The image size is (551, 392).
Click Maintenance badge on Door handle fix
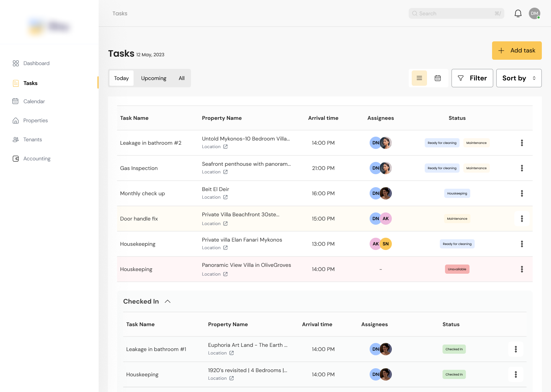pyautogui.click(x=457, y=219)
